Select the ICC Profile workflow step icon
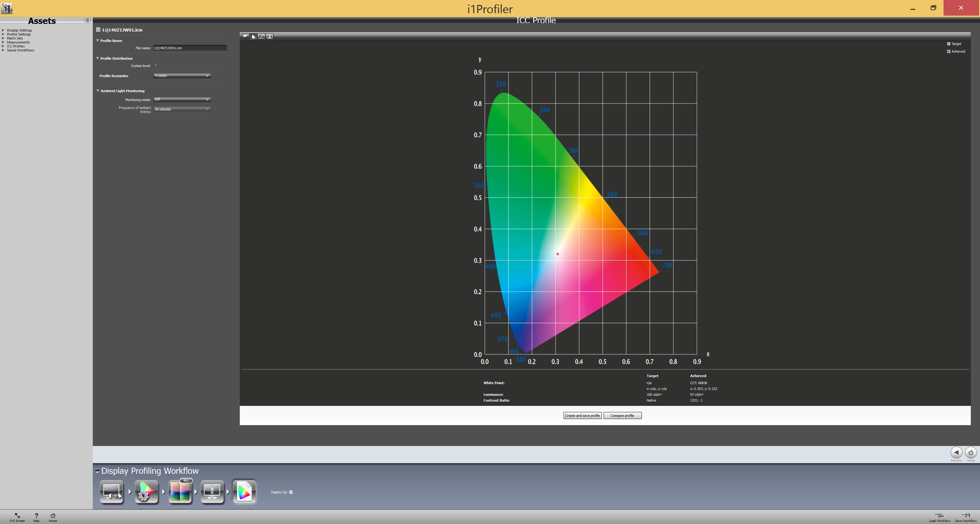The image size is (980, 524). pos(244,491)
